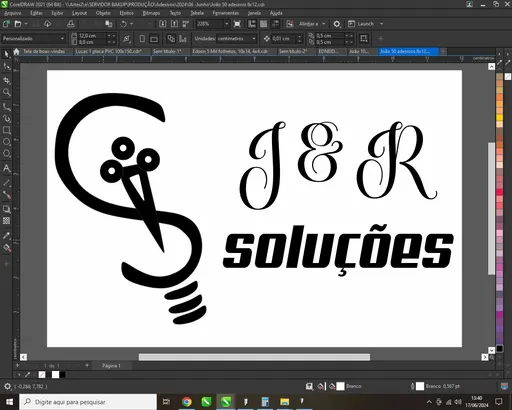Select the Polygon tool
This screenshot has width=512, height=410.
click(6, 153)
